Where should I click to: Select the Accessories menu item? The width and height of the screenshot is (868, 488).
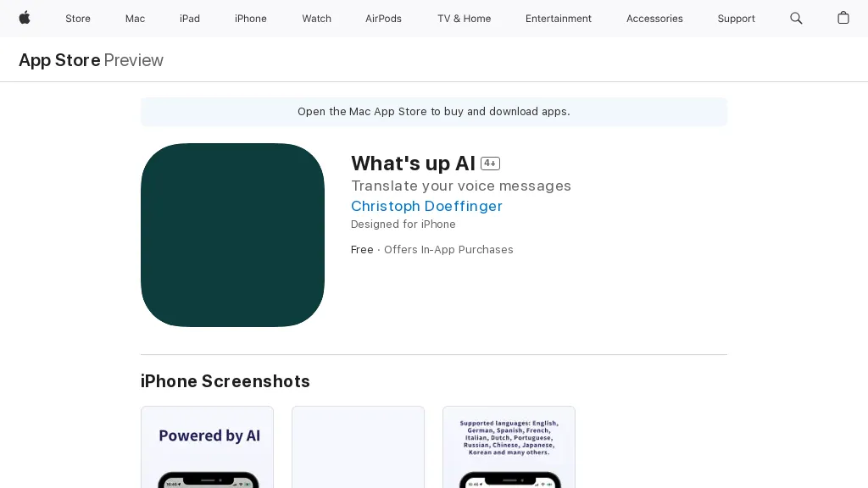pos(654,18)
